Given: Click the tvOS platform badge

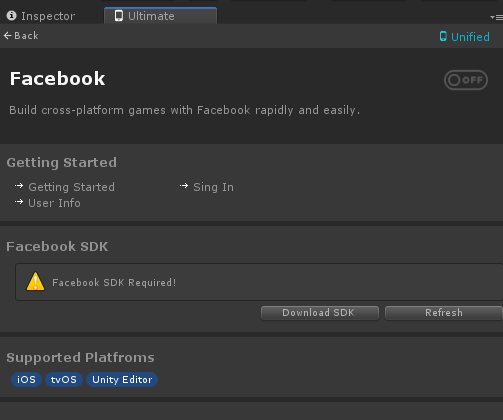Looking at the screenshot, I should (64, 379).
